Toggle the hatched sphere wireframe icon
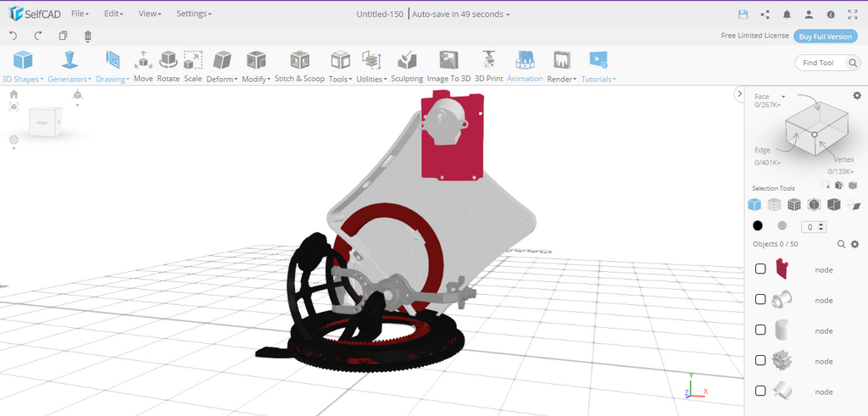The image size is (868, 416). pyautogui.click(x=782, y=225)
